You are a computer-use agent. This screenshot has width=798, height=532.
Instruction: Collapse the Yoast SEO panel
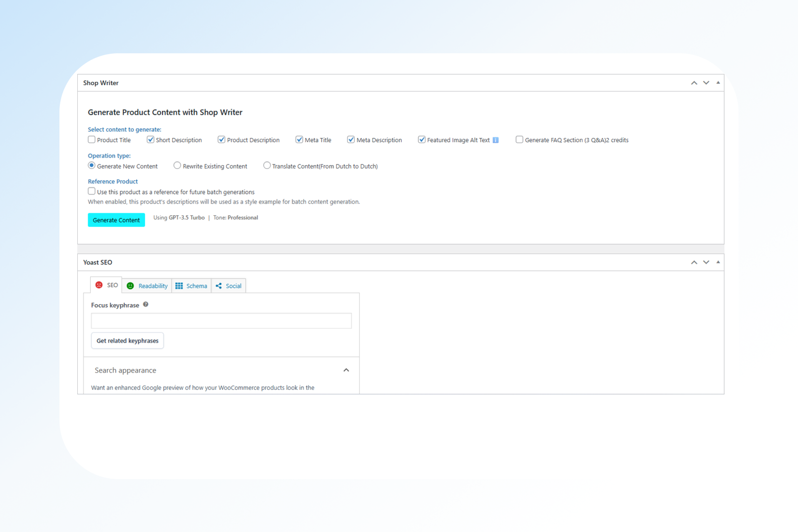pos(718,262)
